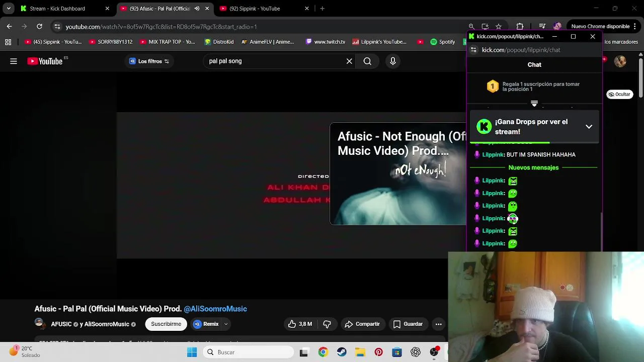Open the YouTube guide hamburger menu

pyautogui.click(x=14, y=61)
